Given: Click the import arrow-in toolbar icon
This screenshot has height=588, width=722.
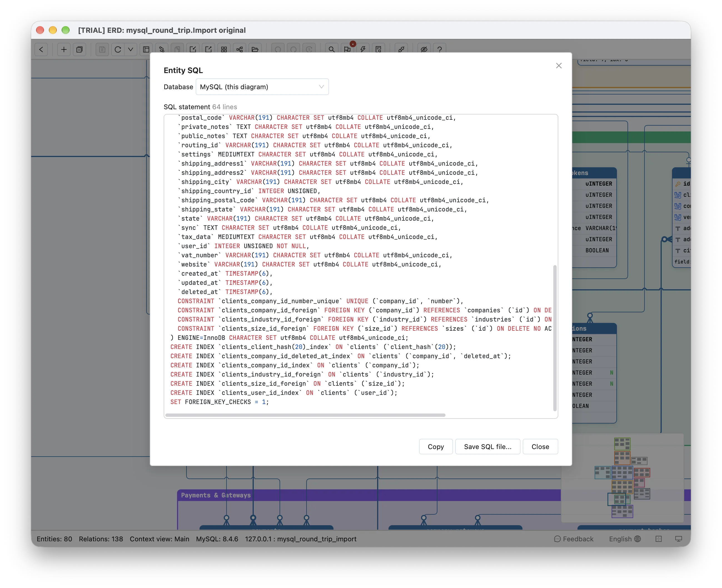Looking at the screenshot, I should coord(193,49).
